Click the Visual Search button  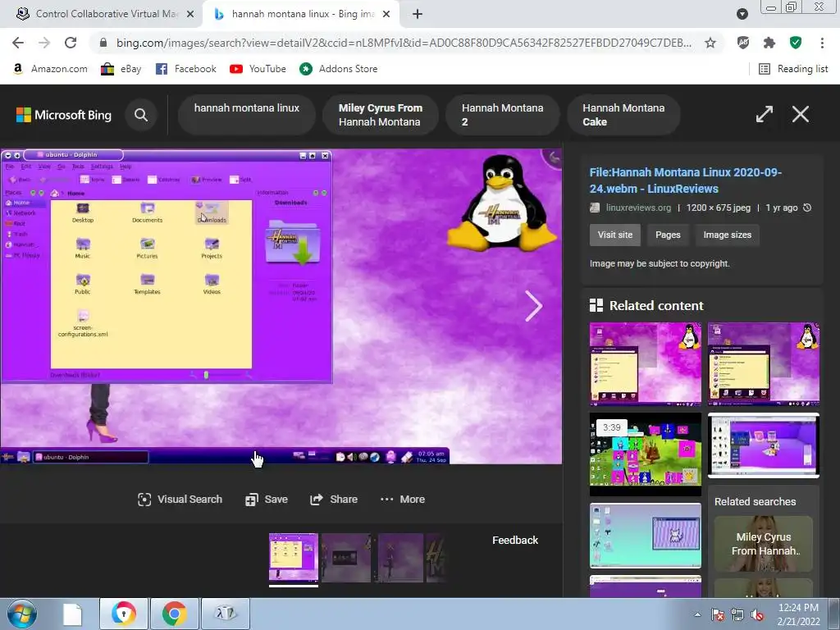[x=180, y=500]
